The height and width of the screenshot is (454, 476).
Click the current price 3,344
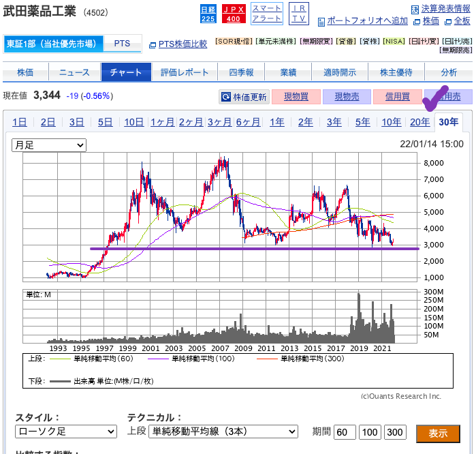click(47, 95)
